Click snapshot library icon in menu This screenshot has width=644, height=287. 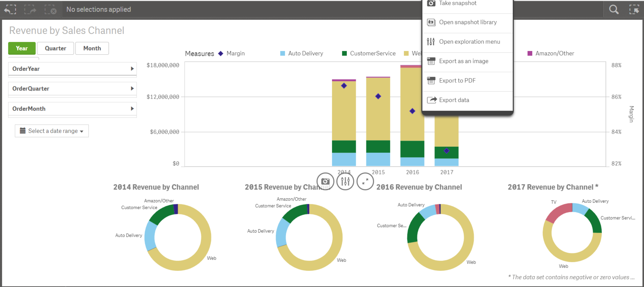[x=431, y=22]
